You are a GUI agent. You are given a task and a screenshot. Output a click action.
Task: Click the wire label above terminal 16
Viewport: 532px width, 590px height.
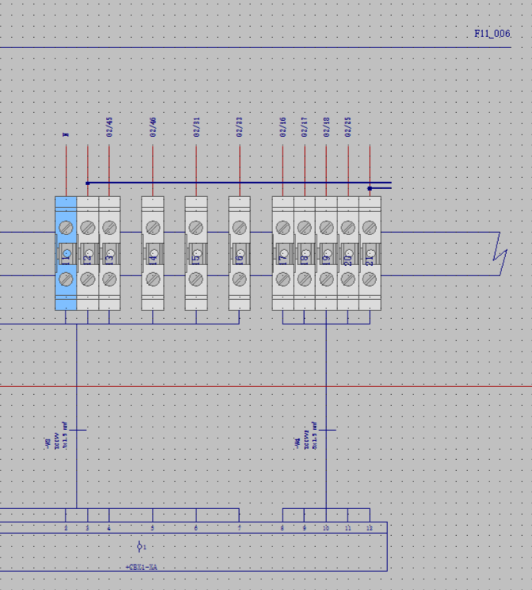[239, 127]
